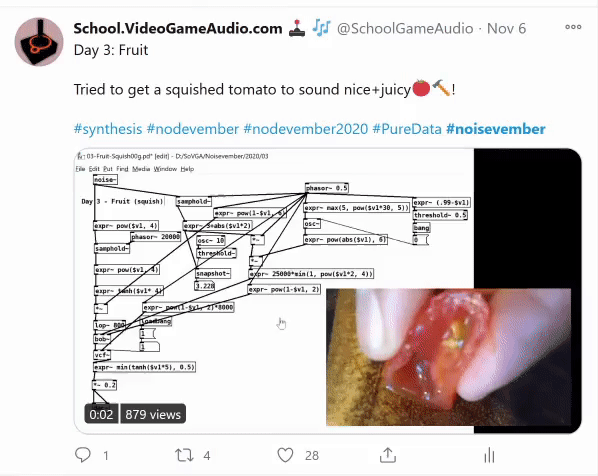Click the retweet arrows icon
Screen dimensions: 598x476
(x=184, y=455)
